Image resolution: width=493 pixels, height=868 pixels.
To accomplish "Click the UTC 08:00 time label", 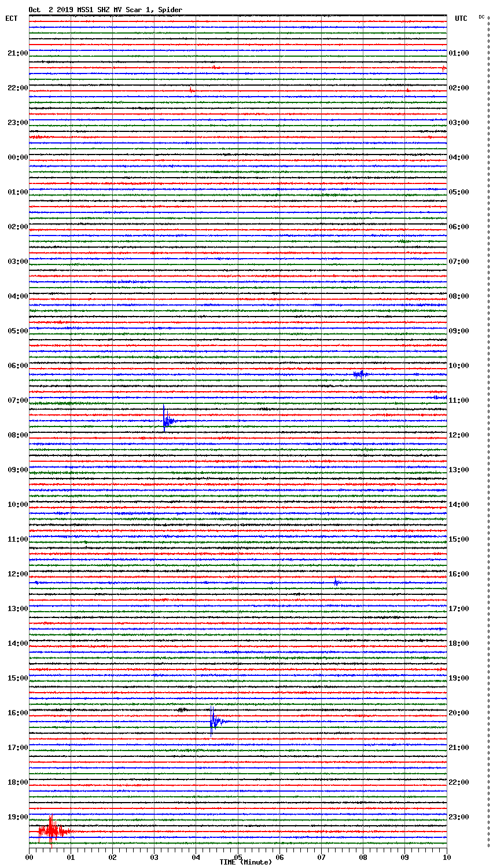I will click(459, 296).
